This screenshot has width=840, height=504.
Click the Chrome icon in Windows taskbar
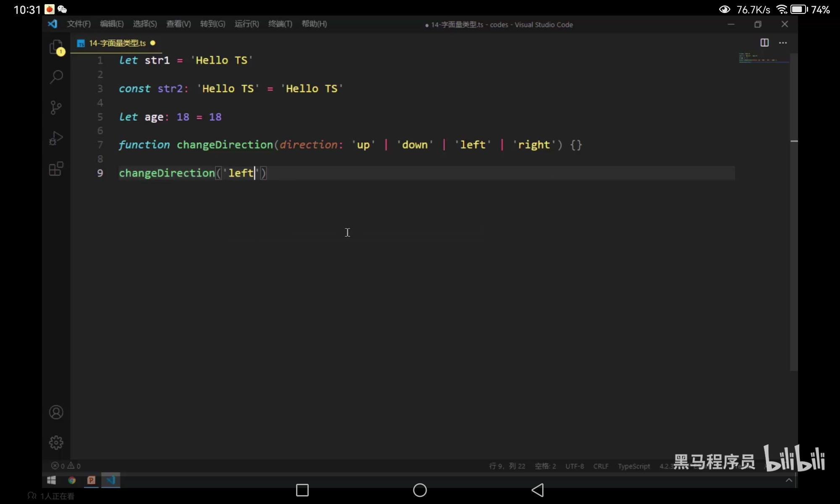(72, 480)
